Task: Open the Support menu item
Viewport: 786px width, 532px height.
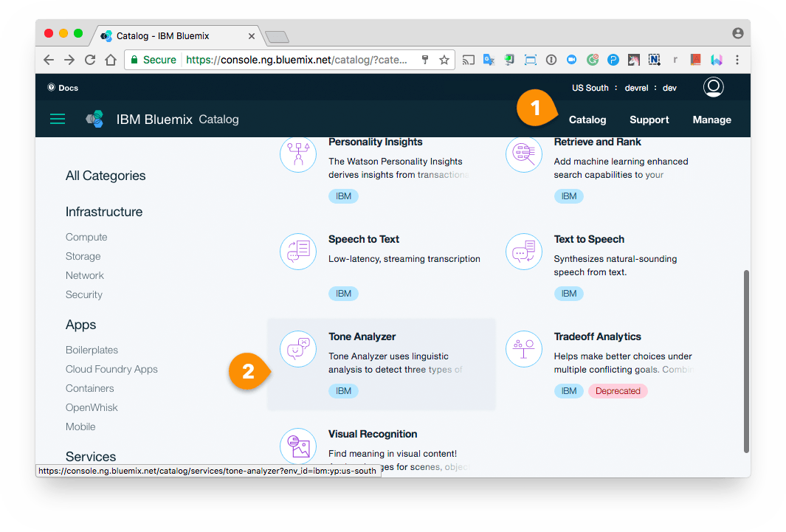Action: (x=649, y=120)
